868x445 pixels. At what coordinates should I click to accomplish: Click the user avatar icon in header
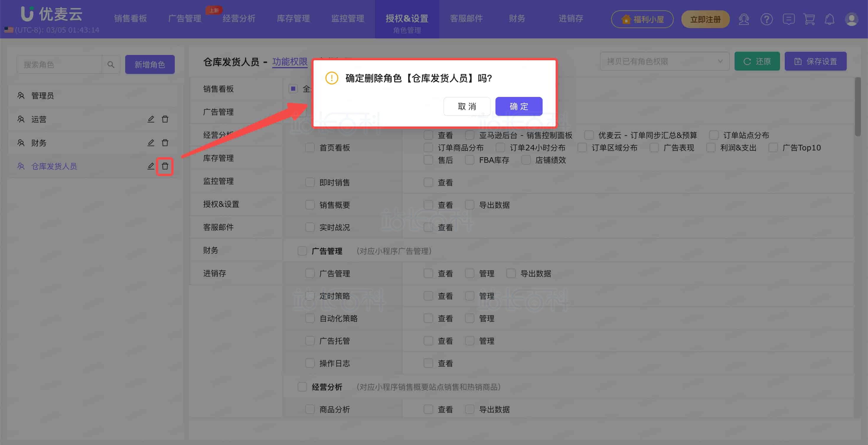click(x=851, y=19)
